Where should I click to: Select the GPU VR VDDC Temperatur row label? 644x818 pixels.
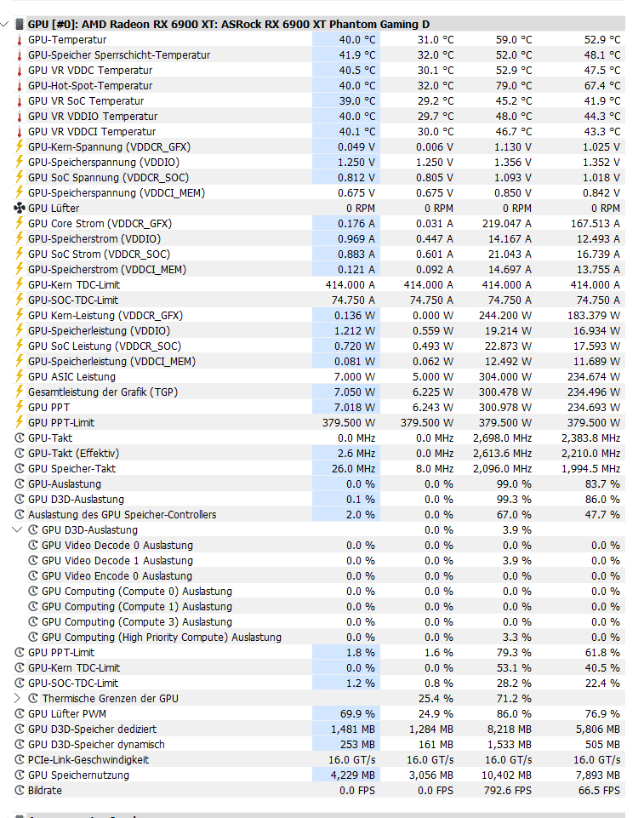coord(90,71)
